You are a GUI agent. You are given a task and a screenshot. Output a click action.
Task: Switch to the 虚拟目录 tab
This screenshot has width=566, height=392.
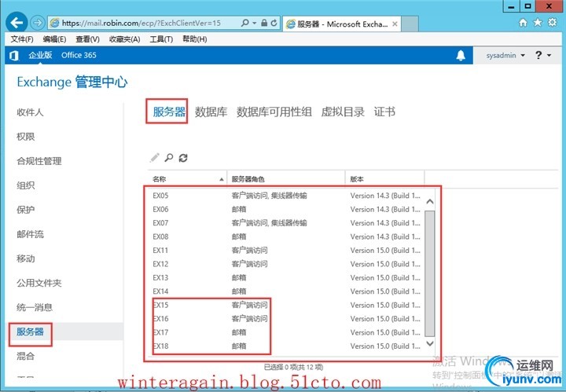pyautogui.click(x=343, y=112)
